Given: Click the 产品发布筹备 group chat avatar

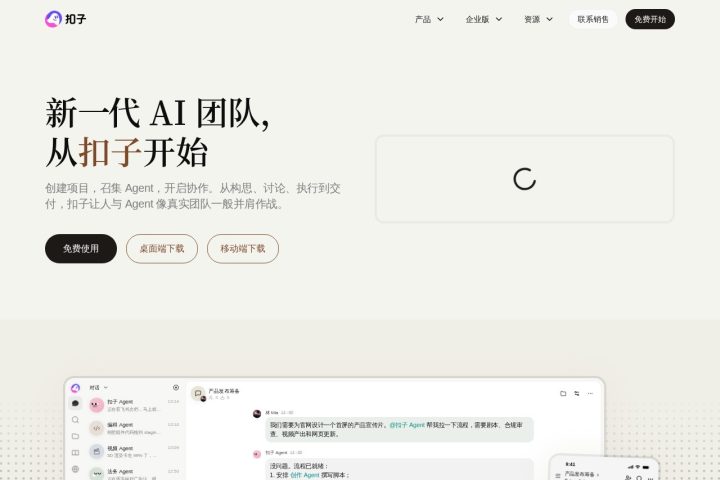Looking at the screenshot, I should (x=198, y=394).
